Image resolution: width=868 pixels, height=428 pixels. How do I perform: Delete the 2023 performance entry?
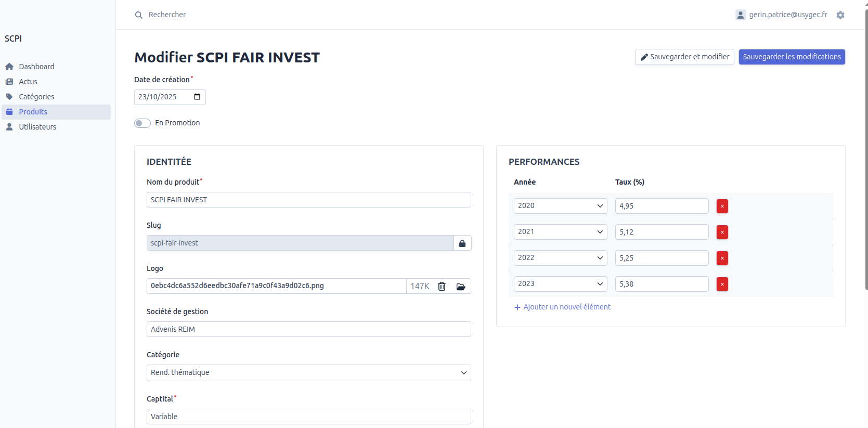[722, 284]
